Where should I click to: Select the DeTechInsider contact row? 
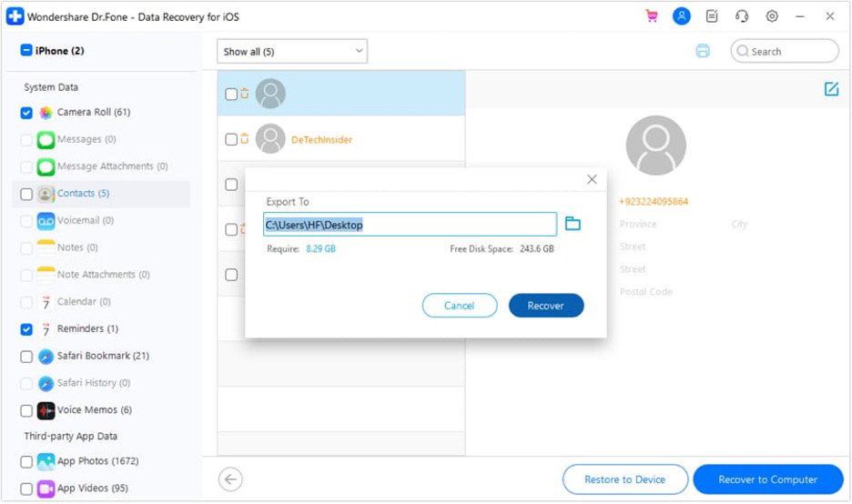pyautogui.click(x=341, y=139)
